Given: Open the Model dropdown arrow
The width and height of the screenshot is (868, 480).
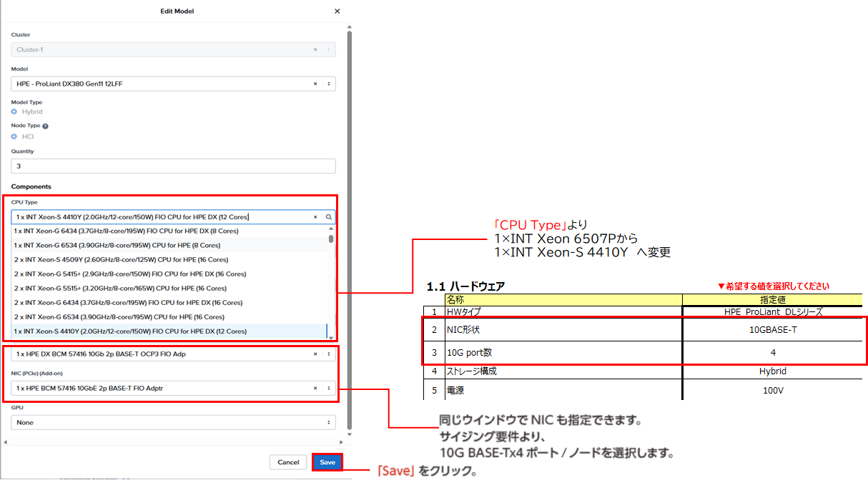Looking at the screenshot, I should 329,84.
